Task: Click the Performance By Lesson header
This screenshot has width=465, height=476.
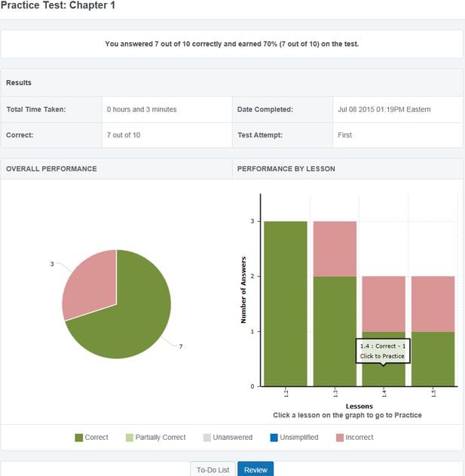Action: (x=286, y=169)
